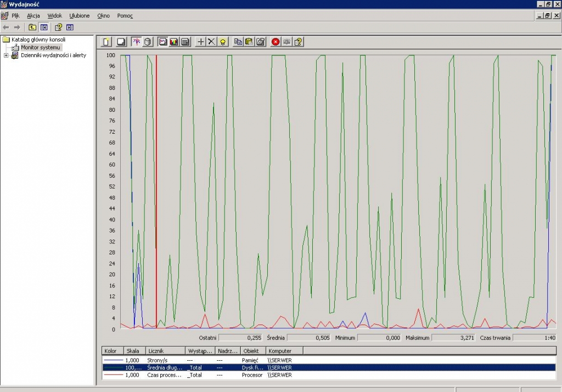Open the console icon in the menu bar

[4, 16]
